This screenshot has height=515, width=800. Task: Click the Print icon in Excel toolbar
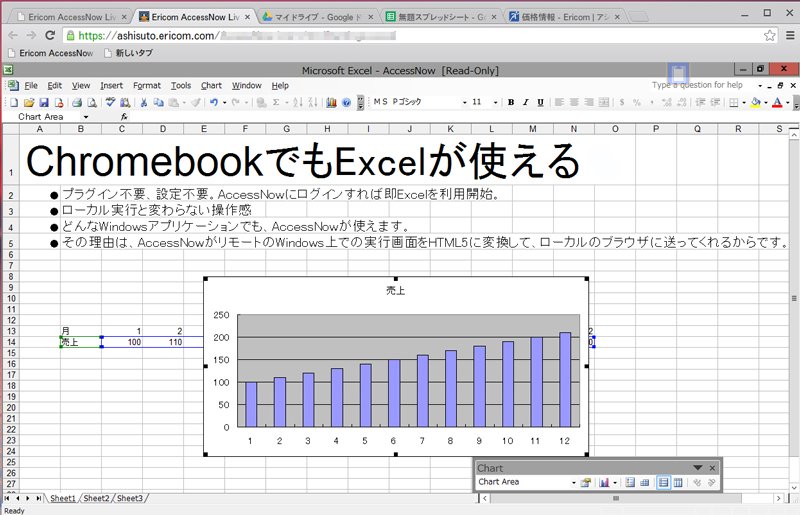tap(77, 103)
